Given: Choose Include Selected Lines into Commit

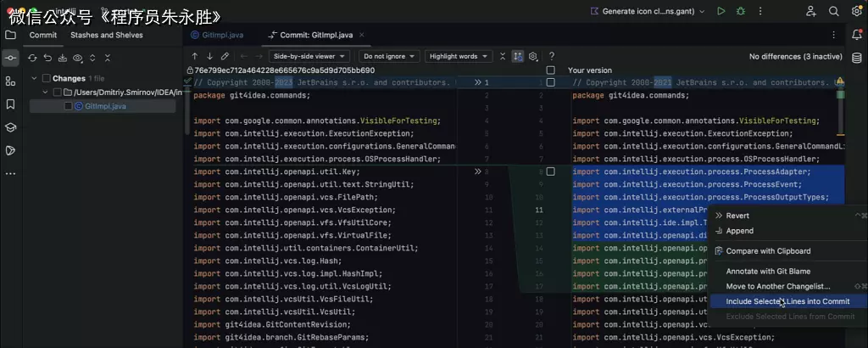Looking at the screenshot, I should 787,301.
